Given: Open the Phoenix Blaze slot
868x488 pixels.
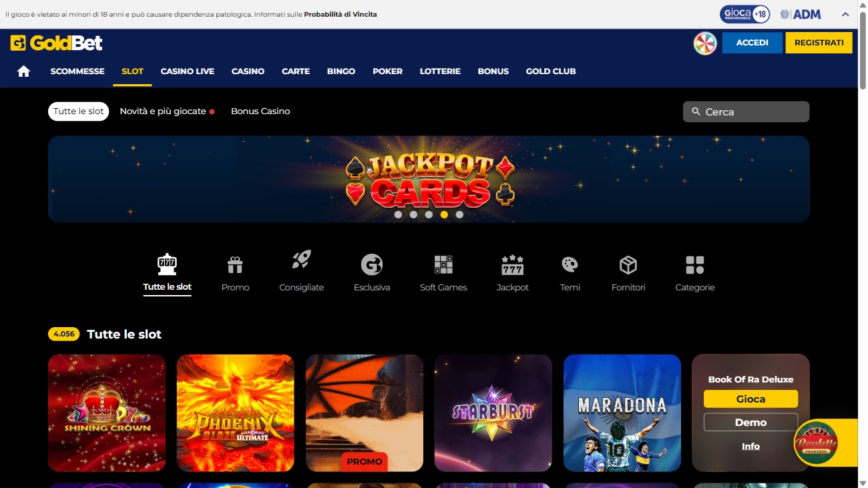Looking at the screenshot, I should coord(236,413).
